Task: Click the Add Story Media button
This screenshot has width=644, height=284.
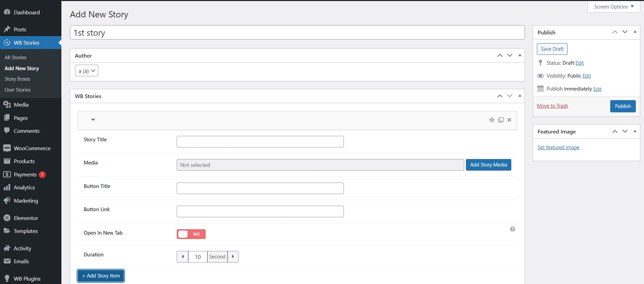Action: pos(488,165)
